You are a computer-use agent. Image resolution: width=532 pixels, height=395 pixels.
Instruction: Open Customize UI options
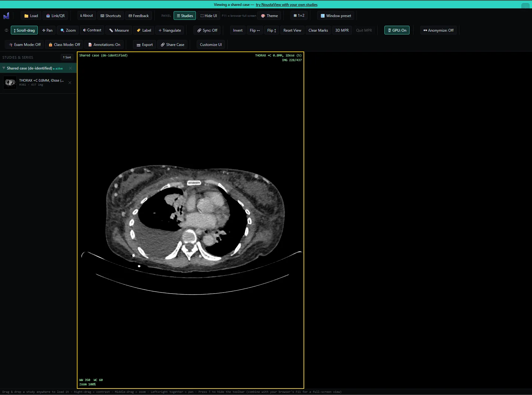coord(211,45)
